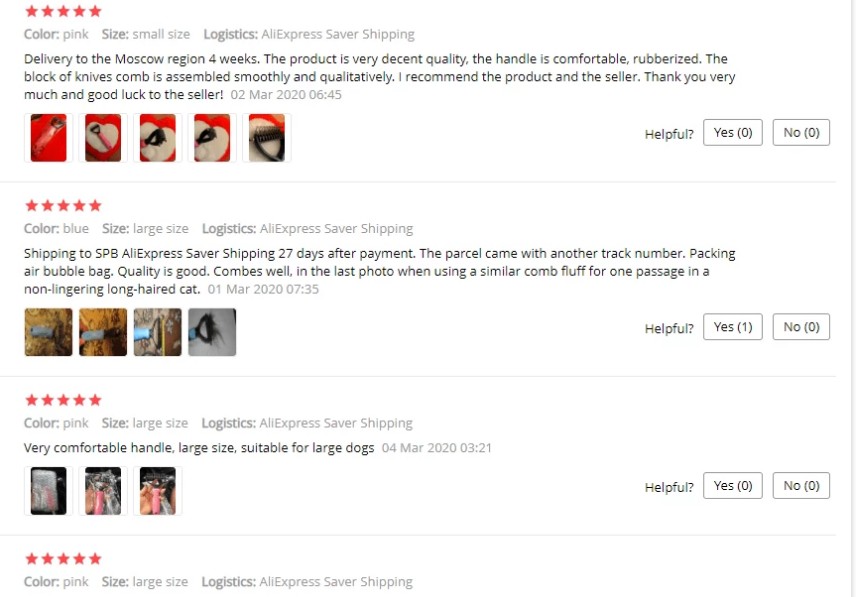Vote No (0) on the Moscow delivery review
Image resolution: width=856 pixels, height=597 pixels.
801,133
